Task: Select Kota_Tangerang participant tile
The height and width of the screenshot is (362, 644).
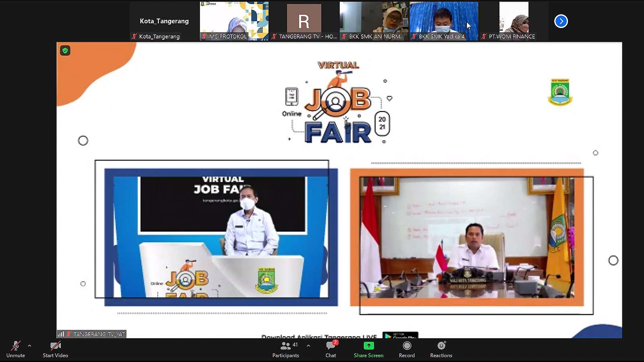Action: (x=164, y=21)
